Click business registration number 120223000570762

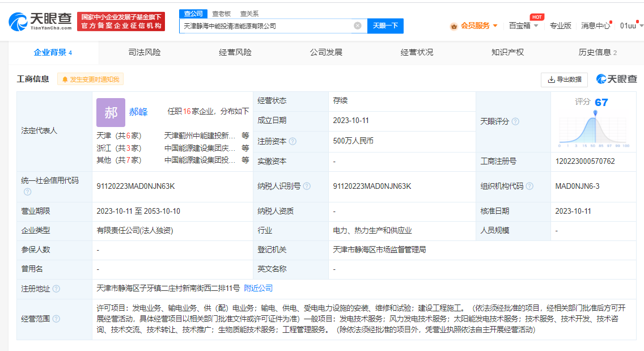point(585,161)
